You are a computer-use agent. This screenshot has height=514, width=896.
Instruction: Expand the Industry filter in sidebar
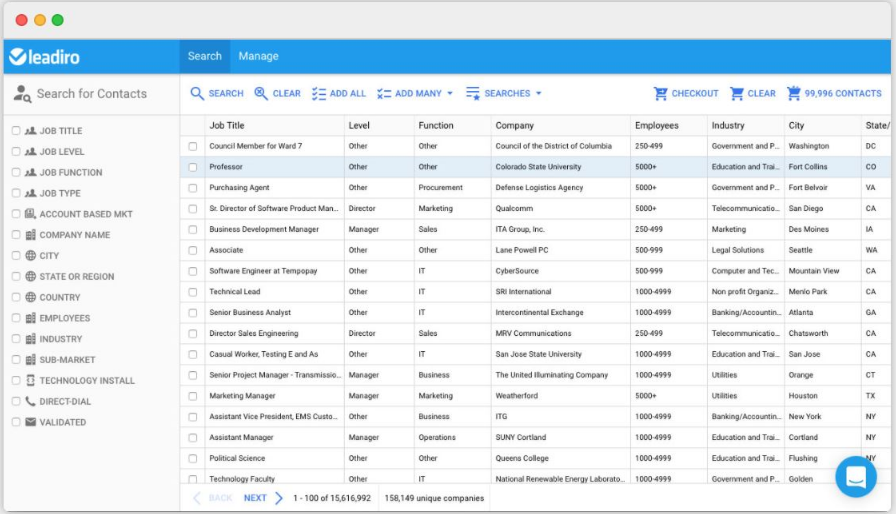click(x=60, y=339)
